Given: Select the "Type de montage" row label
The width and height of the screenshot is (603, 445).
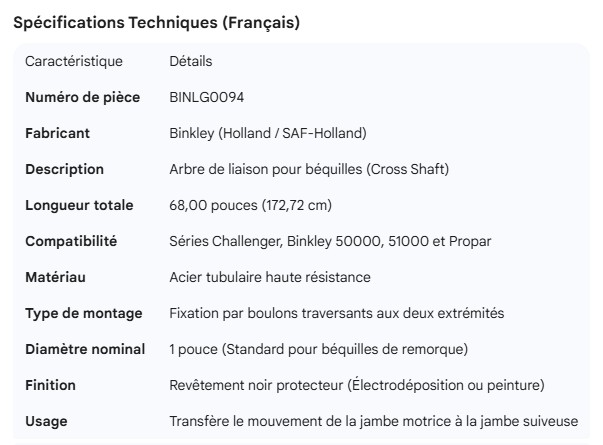Looking at the screenshot, I should pos(83,313).
